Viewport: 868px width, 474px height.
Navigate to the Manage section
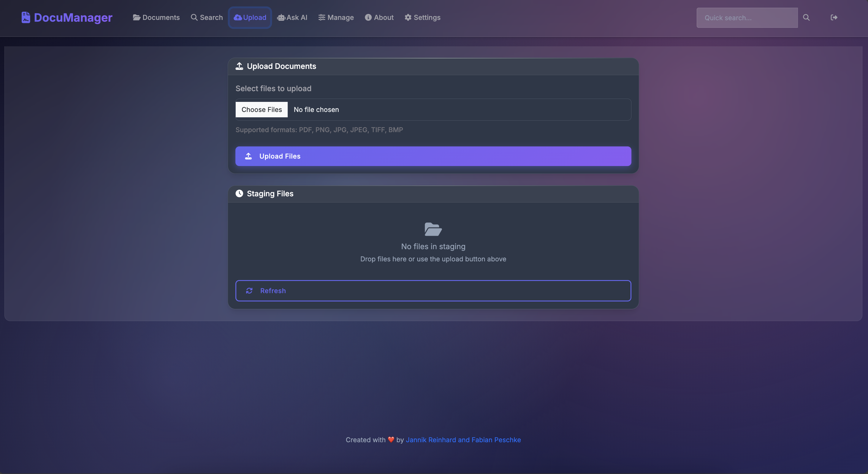coord(336,18)
